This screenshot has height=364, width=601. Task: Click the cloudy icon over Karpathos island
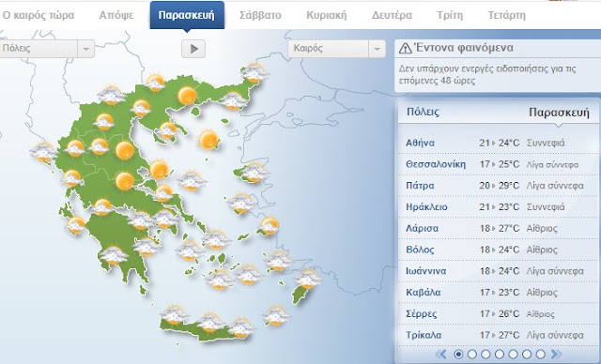click(276, 316)
